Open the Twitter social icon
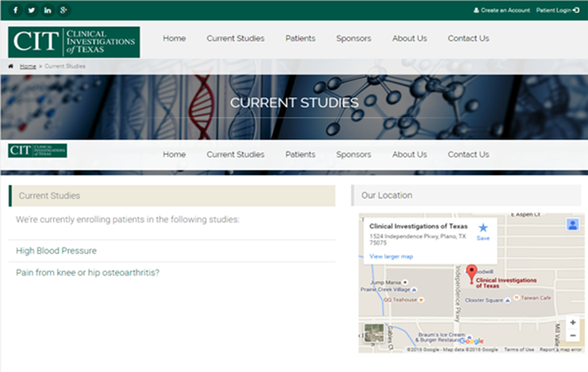588x372 pixels. pyautogui.click(x=31, y=10)
